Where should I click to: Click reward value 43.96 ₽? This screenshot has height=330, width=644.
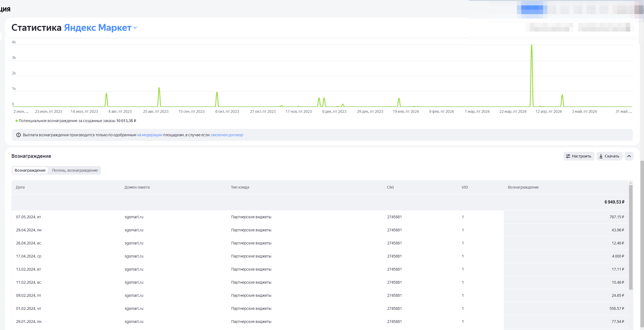[x=618, y=230]
